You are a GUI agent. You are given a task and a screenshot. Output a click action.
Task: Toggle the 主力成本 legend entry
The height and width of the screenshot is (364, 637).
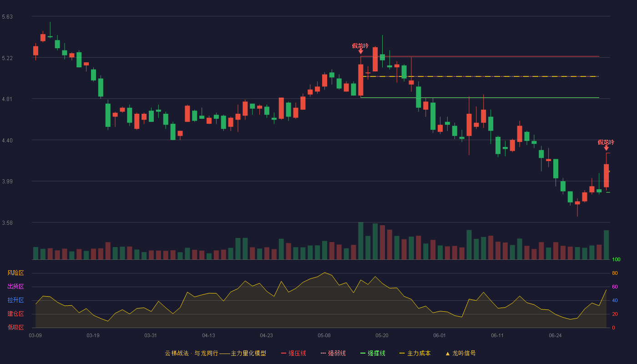(x=415, y=353)
